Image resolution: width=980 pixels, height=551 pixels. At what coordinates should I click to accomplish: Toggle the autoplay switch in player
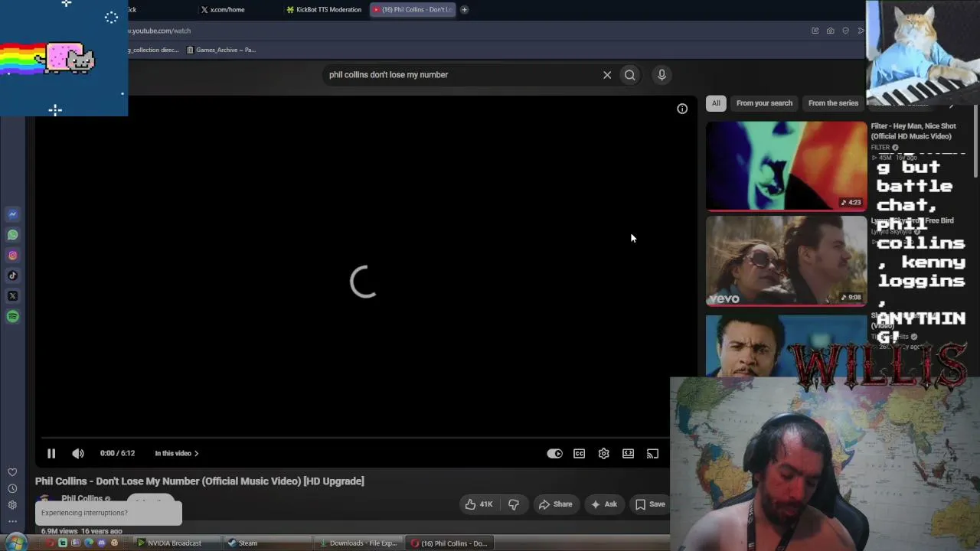[x=554, y=454]
